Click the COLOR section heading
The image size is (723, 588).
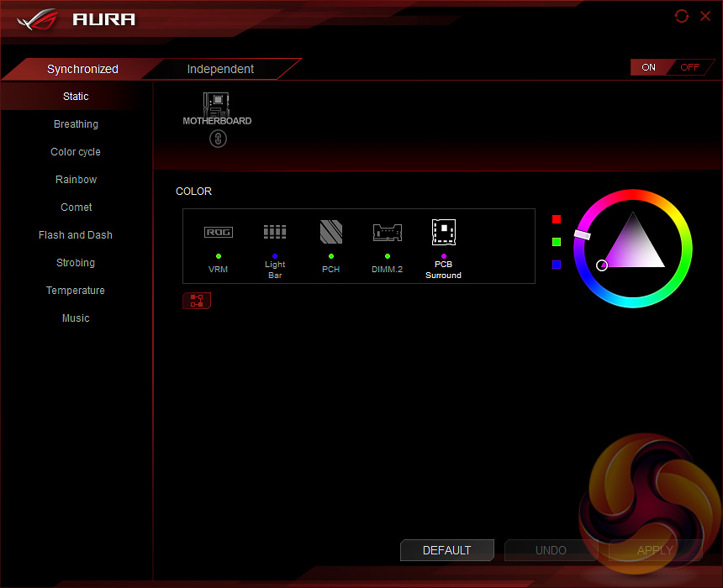pos(193,192)
